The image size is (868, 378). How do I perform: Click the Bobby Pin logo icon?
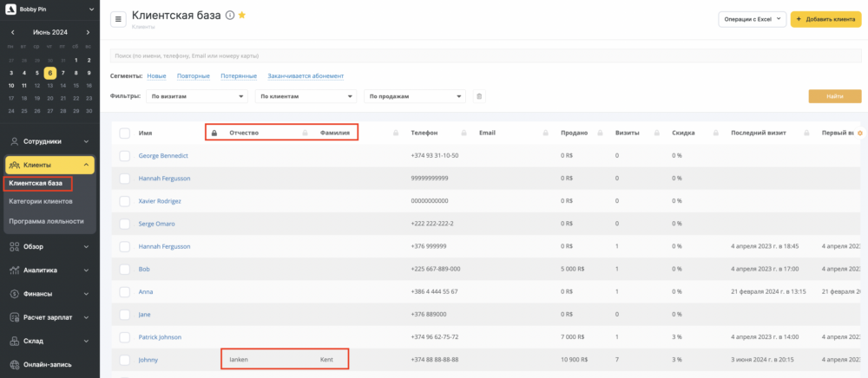click(11, 10)
